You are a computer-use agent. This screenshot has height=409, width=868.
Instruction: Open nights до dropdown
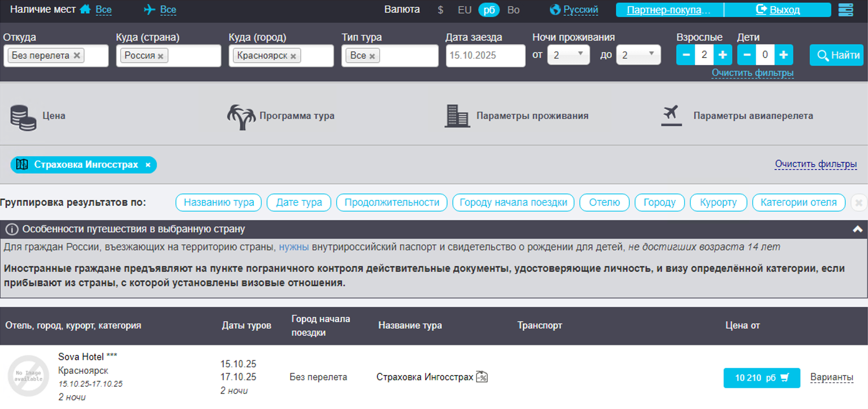pyautogui.click(x=638, y=55)
